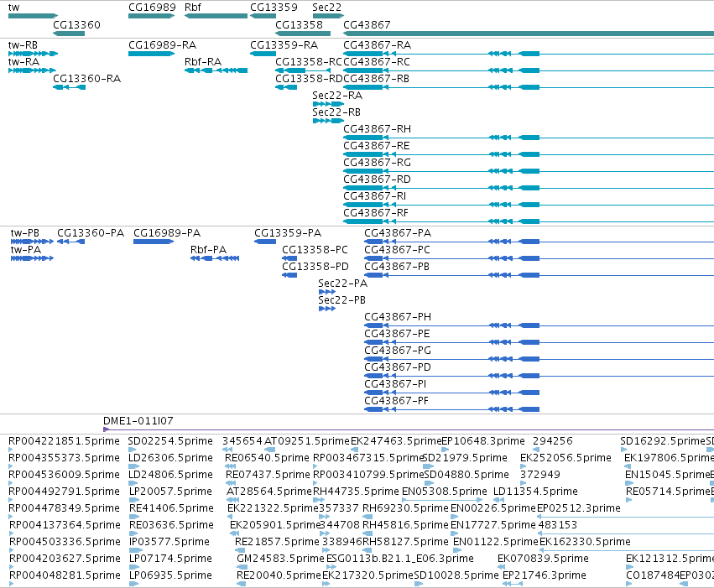The height and width of the screenshot is (588, 714).
Task: Click EST EK252056.5prime
Action: [565, 458]
